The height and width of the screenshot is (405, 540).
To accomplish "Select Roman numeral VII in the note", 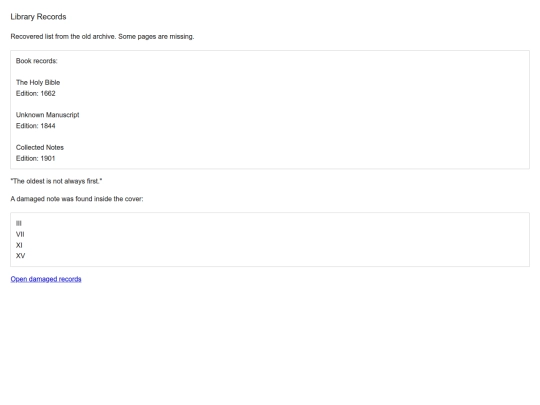I will (20, 234).
